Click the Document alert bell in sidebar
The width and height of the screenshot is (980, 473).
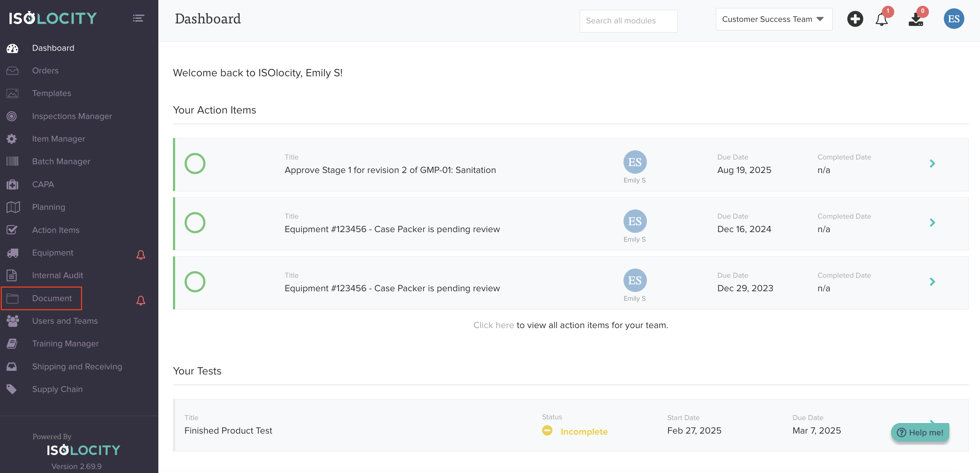point(141,300)
